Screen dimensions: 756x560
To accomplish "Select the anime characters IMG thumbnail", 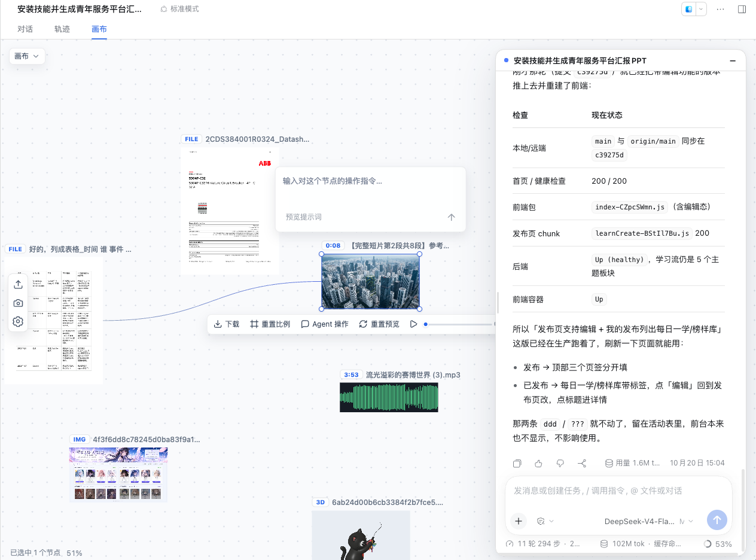I will point(118,474).
